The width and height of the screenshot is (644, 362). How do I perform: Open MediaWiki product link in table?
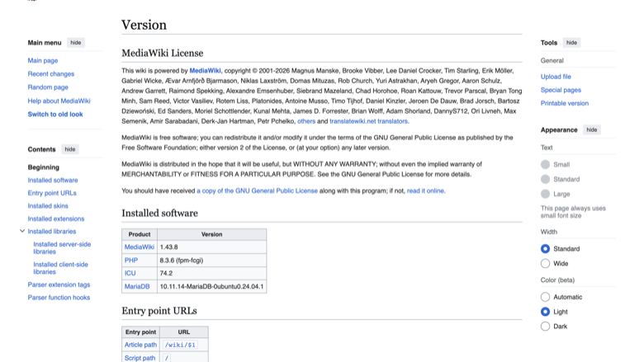click(140, 247)
